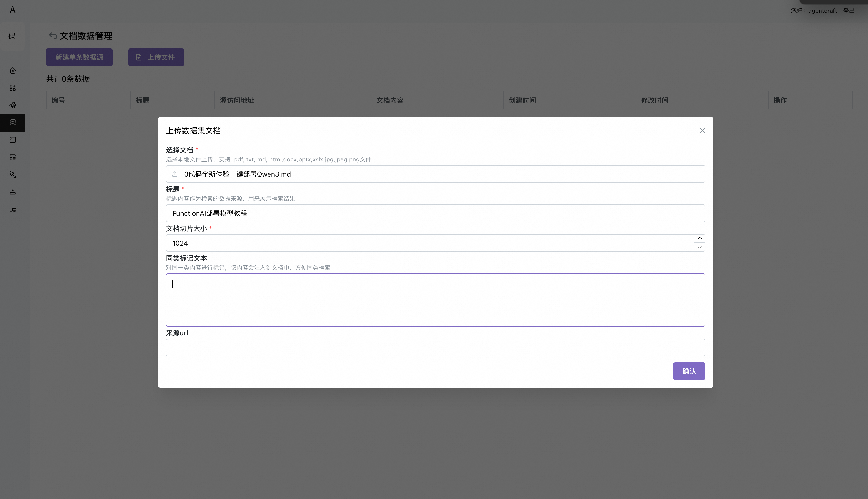Close the 上传数据集文档 dialog

coord(702,131)
